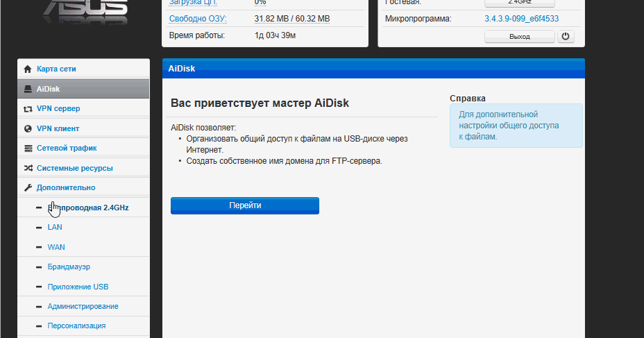Click the Время работы label

coord(196,35)
